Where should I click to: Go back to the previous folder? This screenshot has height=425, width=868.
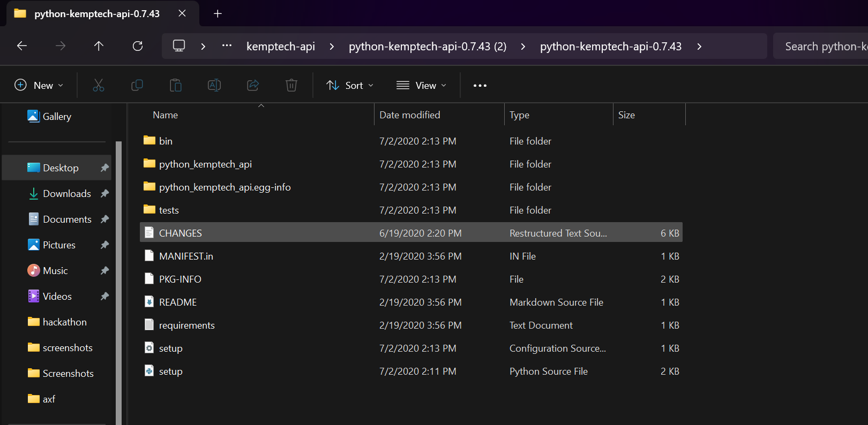(x=22, y=46)
